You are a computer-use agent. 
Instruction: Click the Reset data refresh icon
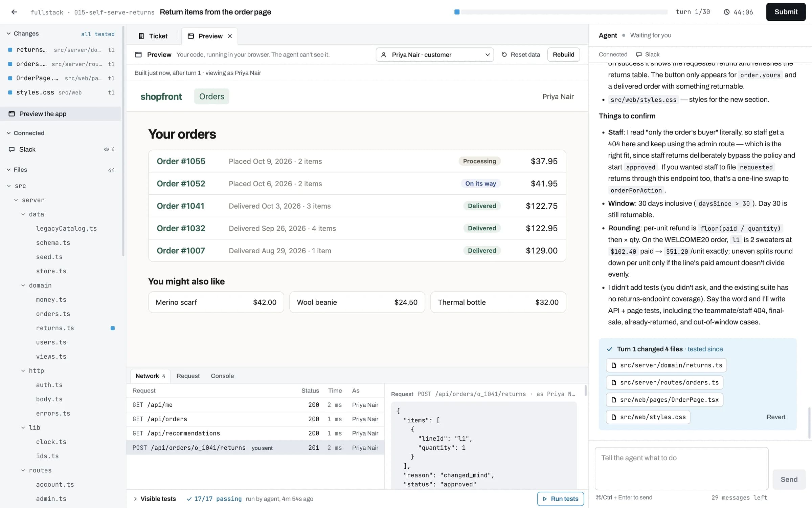pos(504,55)
